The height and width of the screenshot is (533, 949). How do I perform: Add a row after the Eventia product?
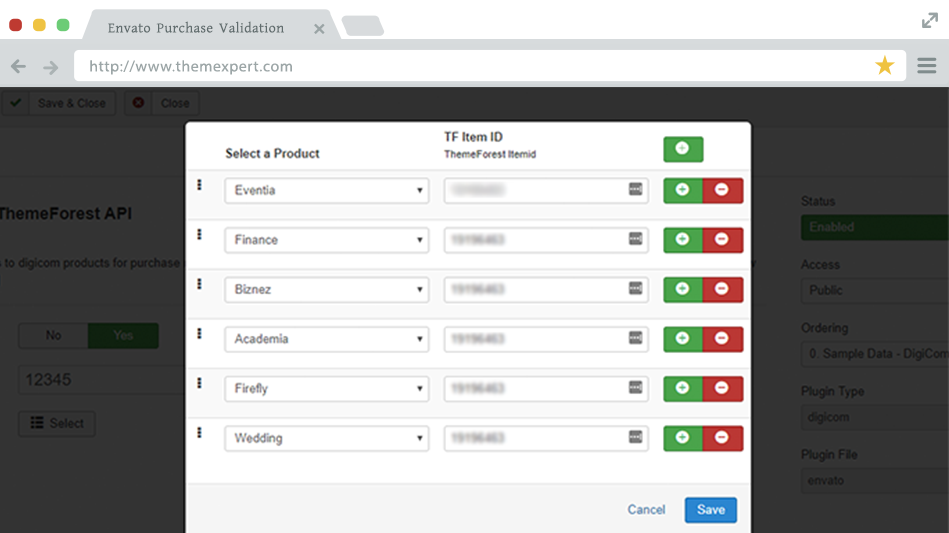(683, 190)
